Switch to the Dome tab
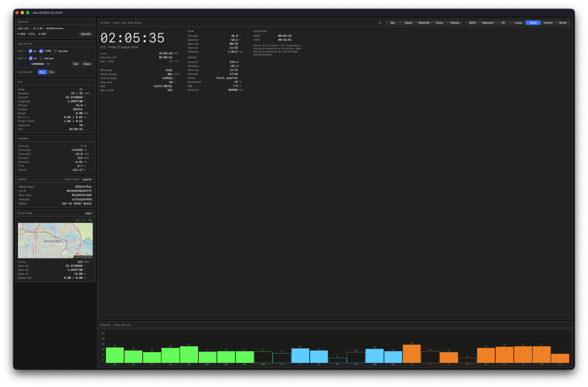Screen dimensions: 588x387 click(439, 23)
